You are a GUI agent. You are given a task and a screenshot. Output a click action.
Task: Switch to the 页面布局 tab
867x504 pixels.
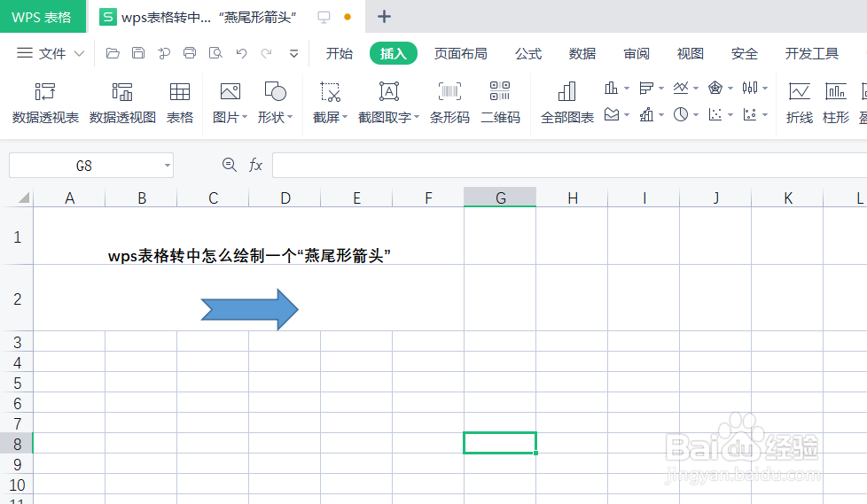click(x=461, y=54)
